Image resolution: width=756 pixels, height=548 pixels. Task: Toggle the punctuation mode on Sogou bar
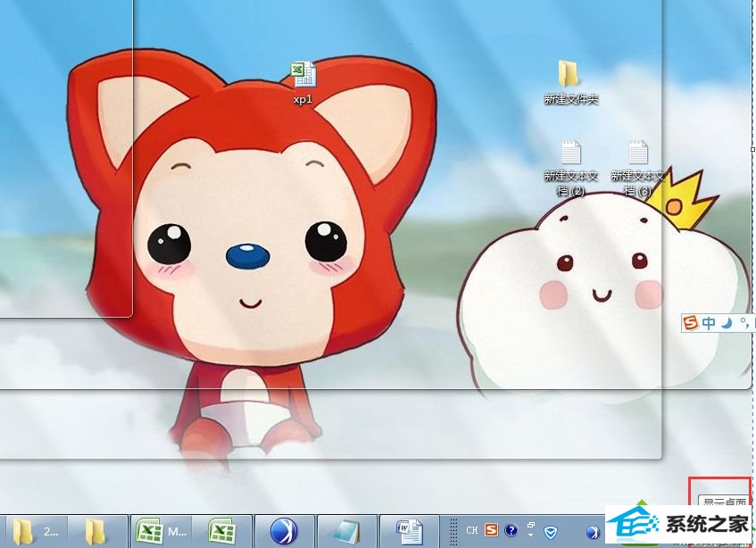(744, 322)
